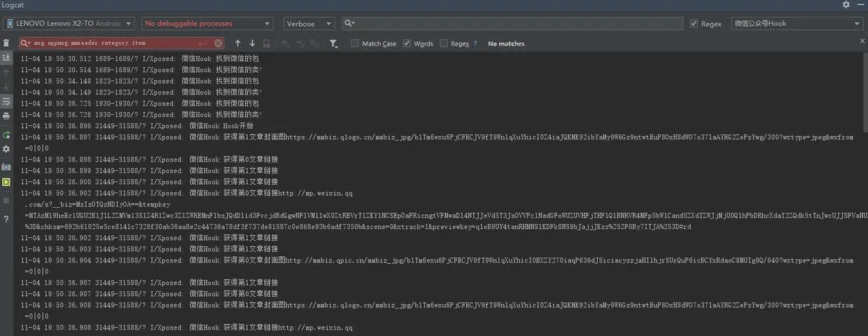The height and width of the screenshot is (336, 868).
Task: Open the Logcat panel settings gear
Action: click(846, 5)
